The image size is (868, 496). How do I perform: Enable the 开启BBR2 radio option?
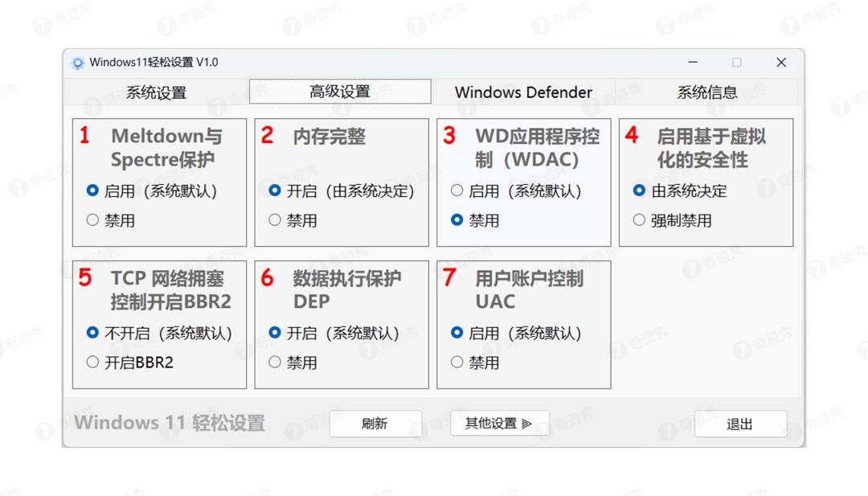pyautogui.click(x=92, y=363)
